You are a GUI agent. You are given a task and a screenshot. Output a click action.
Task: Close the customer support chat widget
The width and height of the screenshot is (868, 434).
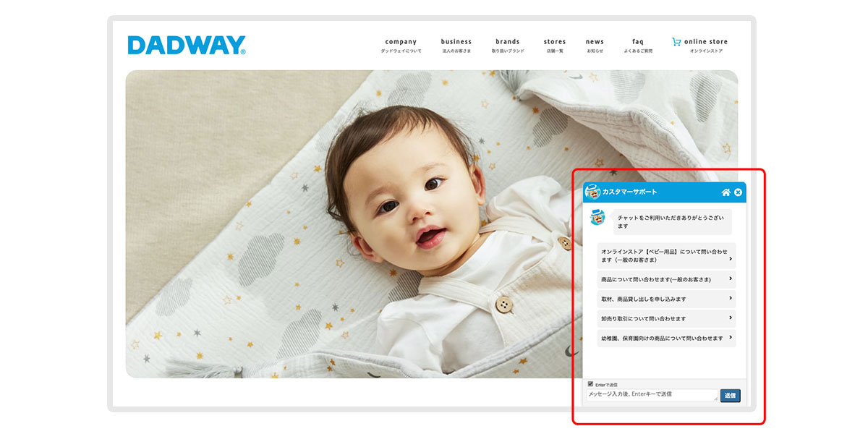click(738, 192)
